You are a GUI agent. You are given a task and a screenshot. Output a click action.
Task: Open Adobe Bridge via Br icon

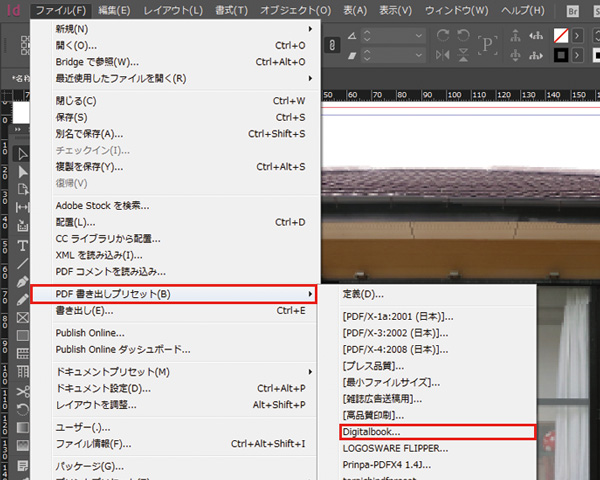coord(572,11)
